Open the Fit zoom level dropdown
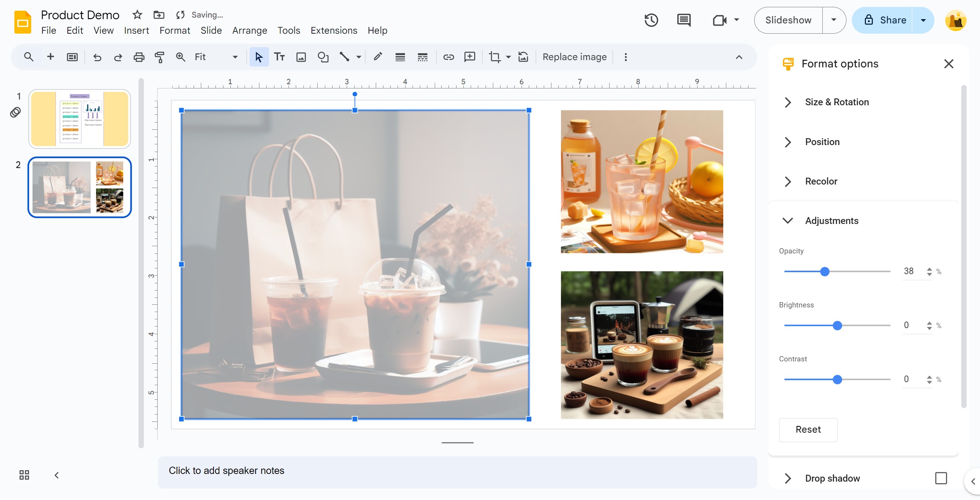This screenshot has width=980, height=500. coord(216,57)
